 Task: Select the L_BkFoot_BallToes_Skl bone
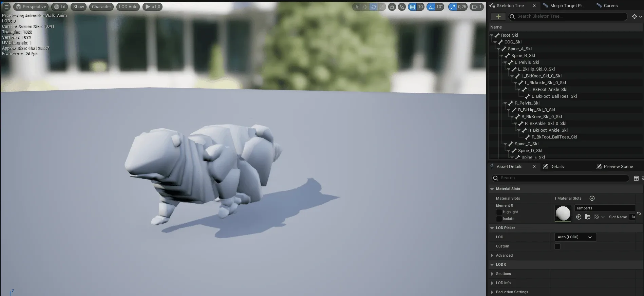coord(554,96)
